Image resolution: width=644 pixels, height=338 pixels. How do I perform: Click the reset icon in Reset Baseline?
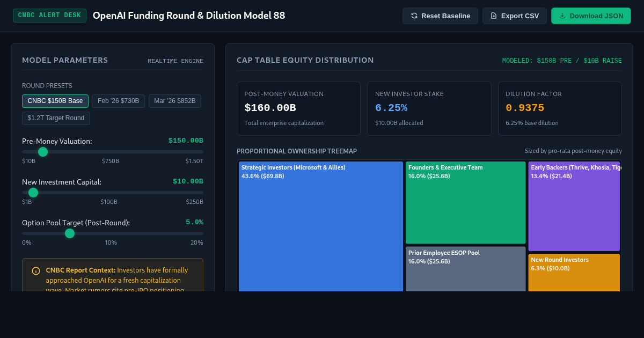[414, 16]
